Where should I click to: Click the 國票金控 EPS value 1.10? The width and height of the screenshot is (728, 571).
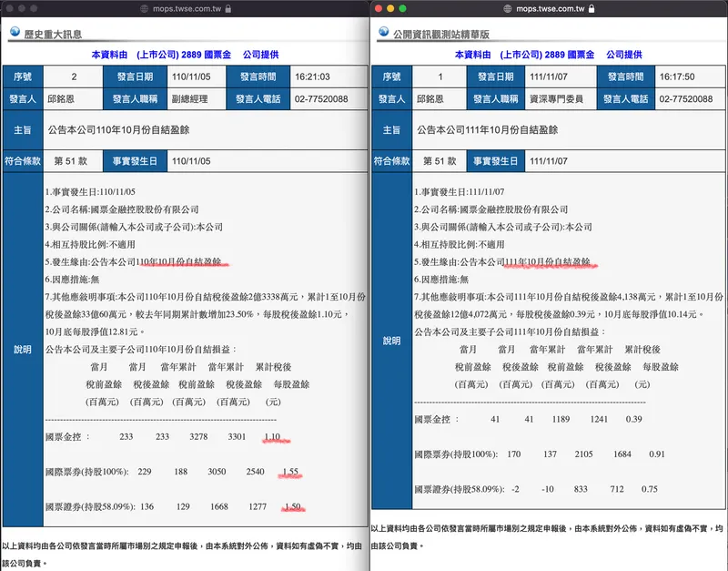tap(272, 437)
